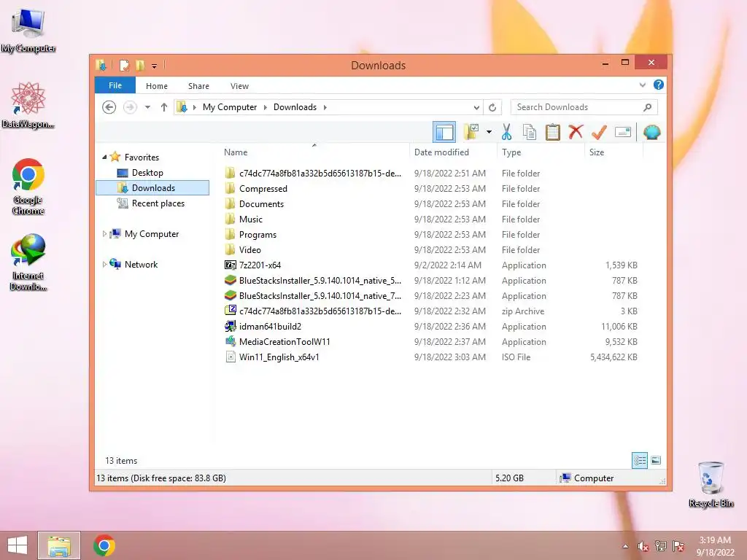The width and height of the screenshot is (747, 560).
Task: Select the Win11_English_x64v1 ISO file
Action: pos(431,357)
